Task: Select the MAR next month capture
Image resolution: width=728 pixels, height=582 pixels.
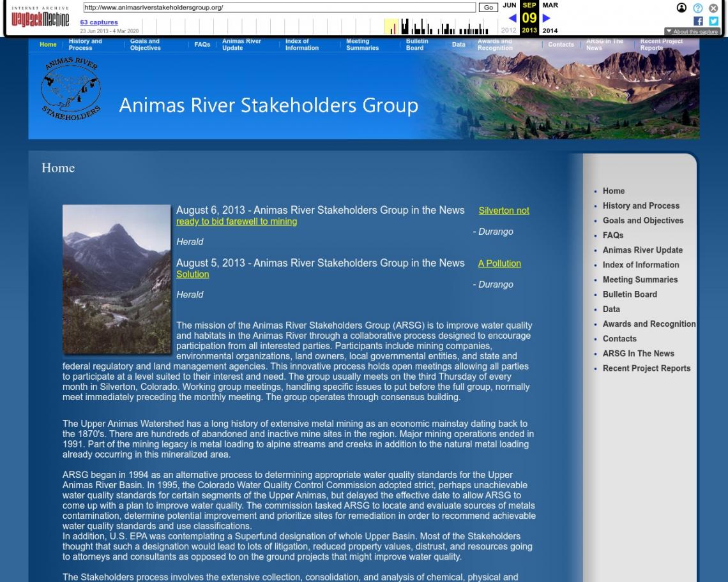Action: (x=550, y=5)
